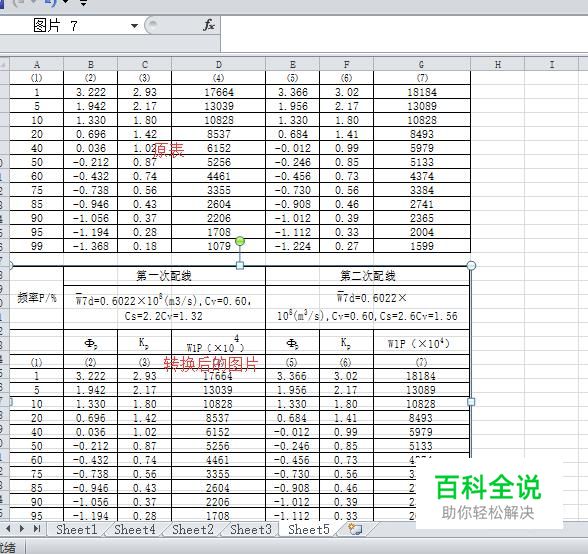Click into the formula bar input
This screenshot has height=554, width=588.
point(404,34)
